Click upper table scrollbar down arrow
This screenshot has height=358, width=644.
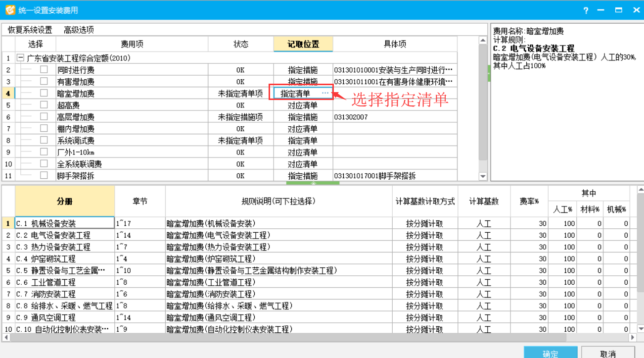(483, 176)
